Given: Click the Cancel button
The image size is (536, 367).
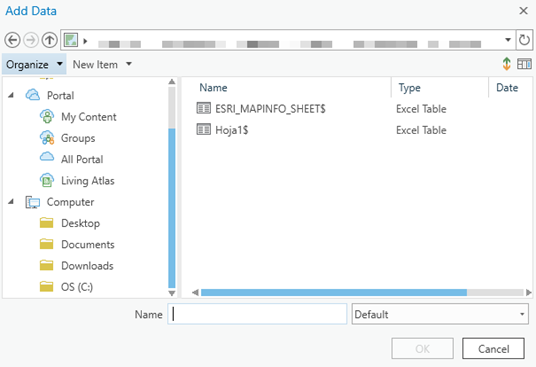Looking at the screenshot, I should (493, 349).
